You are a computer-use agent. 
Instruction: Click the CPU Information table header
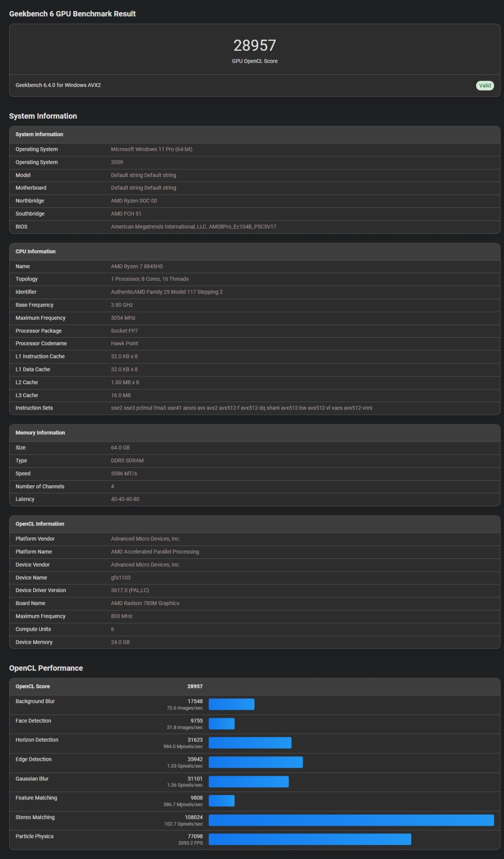tap(254, 252)
